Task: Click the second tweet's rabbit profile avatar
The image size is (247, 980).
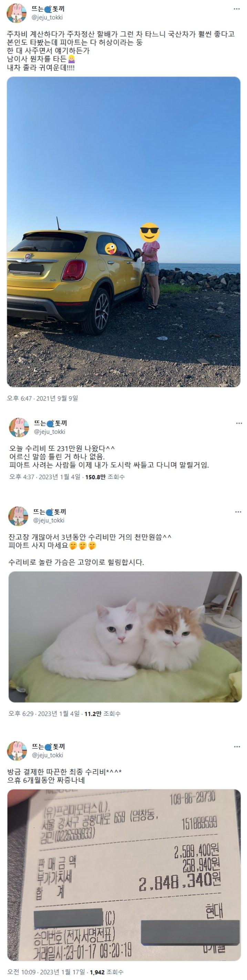Action: coord(19,427)
